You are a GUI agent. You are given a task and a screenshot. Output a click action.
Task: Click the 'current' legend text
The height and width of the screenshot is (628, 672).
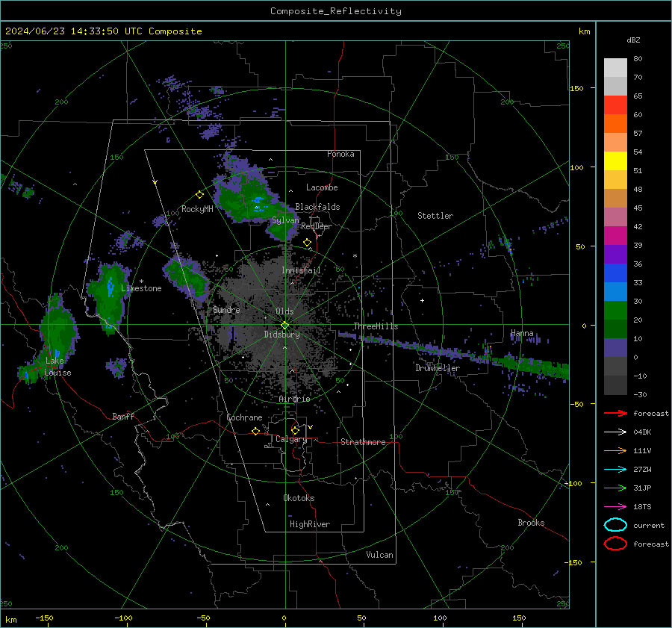coord(649,526)
